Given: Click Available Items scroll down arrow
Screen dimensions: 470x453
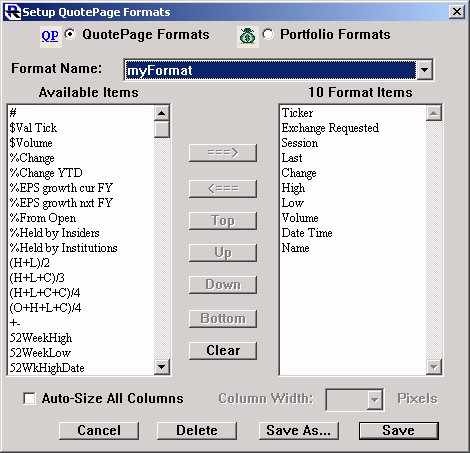Looking at the screenshot, I should pos(162,367).
